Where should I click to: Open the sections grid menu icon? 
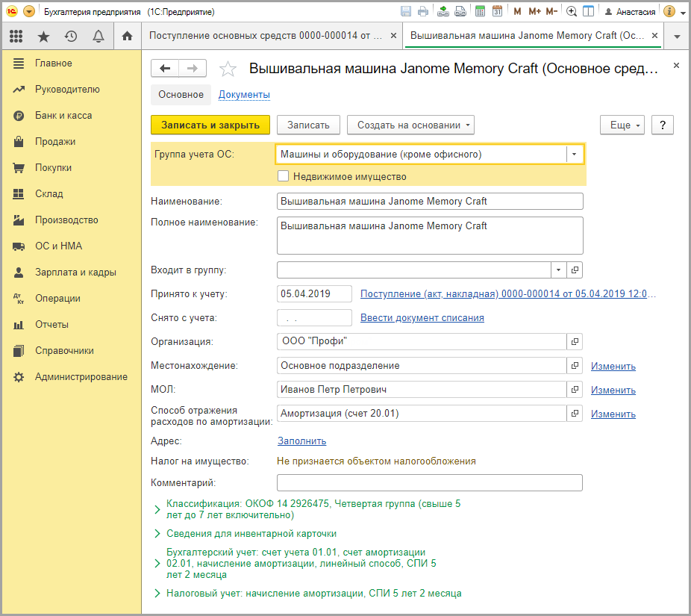click(16, 36)
